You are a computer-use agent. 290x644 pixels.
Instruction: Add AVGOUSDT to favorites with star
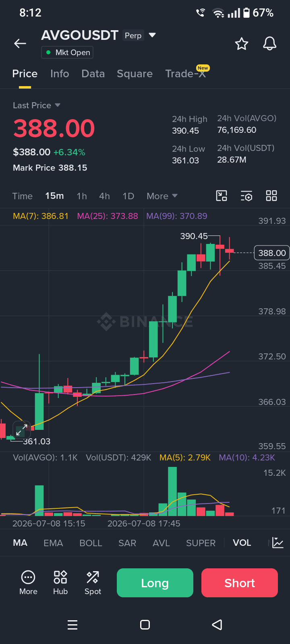pos(242,43)
